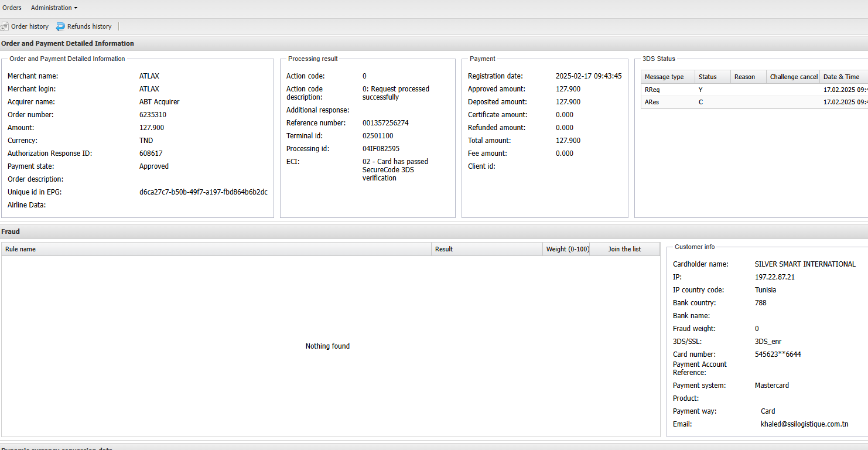
Task: Click the Join the list column header
Action: point(624,249)
